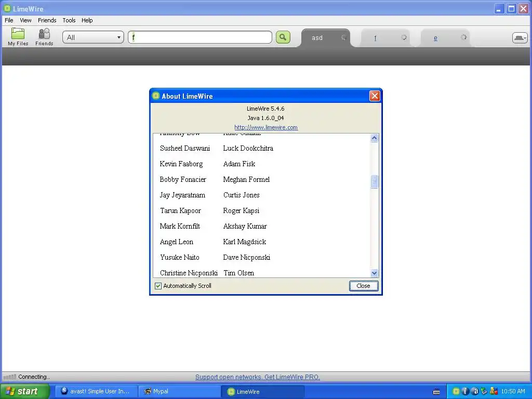Click the Windows start button
This screenshot has width=532, height=399.
pos(25,391)
